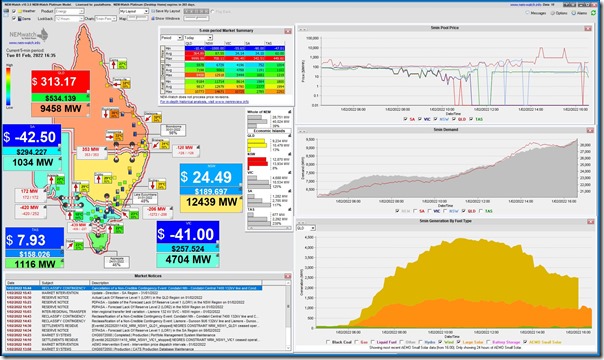Close the 5min Generation By Fuel Type panel

click(591, 222)
